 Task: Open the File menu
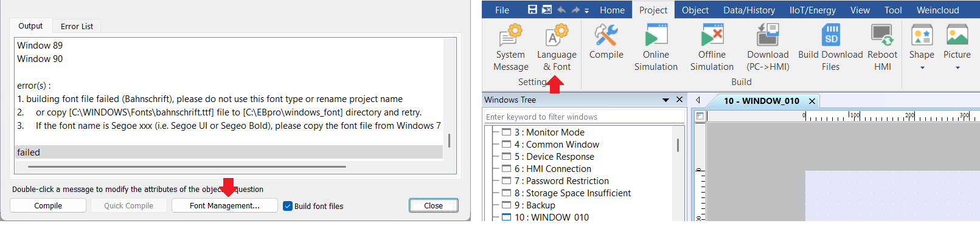coord(502,10)
